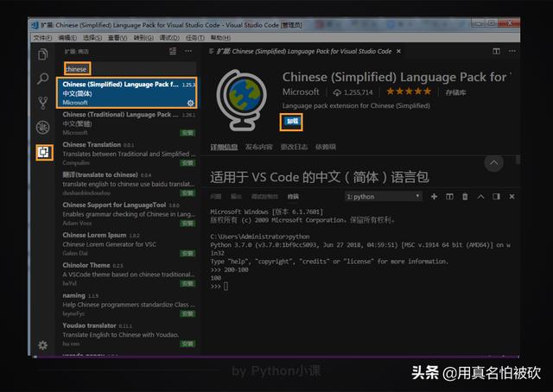Install the Chinolor Theme extension
This screenshot has height=392, width=553.
pos(188,283)
